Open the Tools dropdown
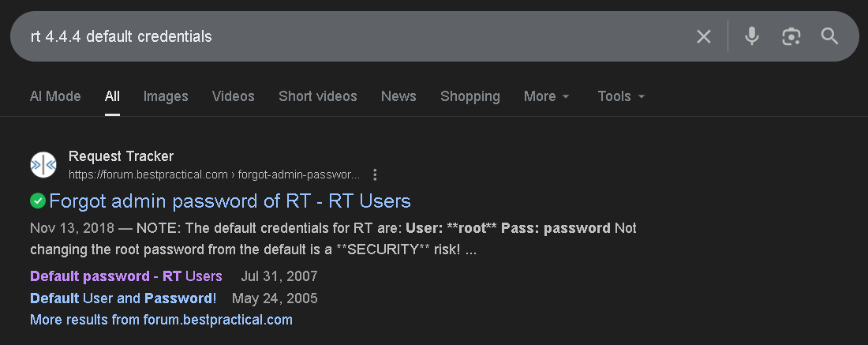 621,96
